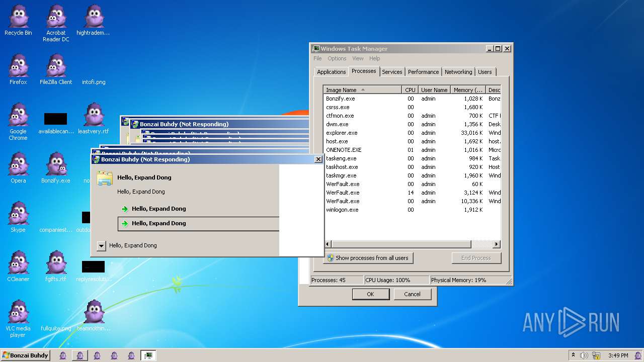The height and width of the screenshot is (362, 644).
Task: Select ONENOTE.EXE process row
Action: click(x=412, y=150)
